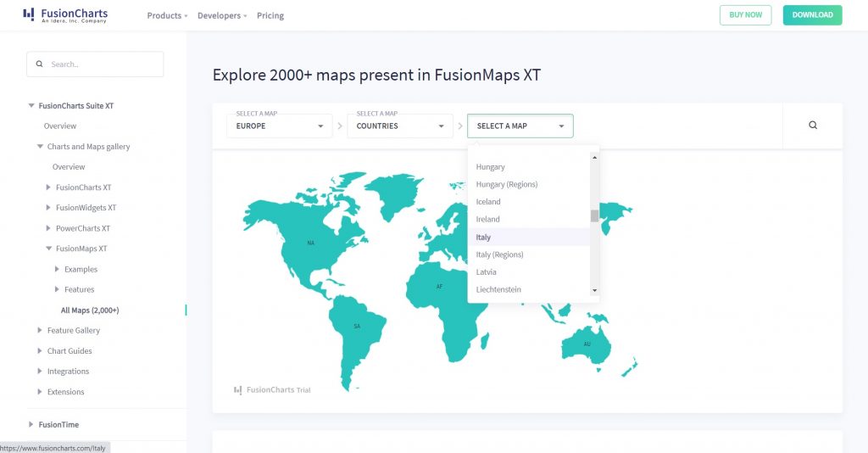Viewport: 868px width, 453px height.
Task: Select Italy from the dropdown list
Action: [484, 238]
